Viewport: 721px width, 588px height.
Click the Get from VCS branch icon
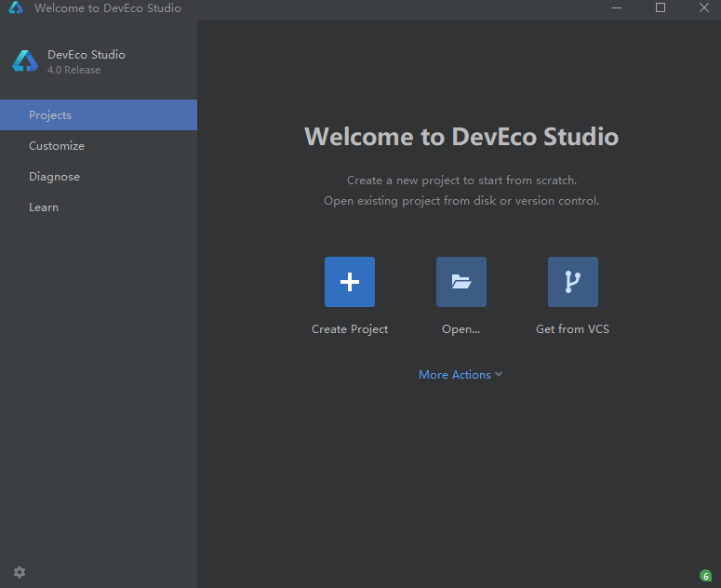tap(572, 282)
